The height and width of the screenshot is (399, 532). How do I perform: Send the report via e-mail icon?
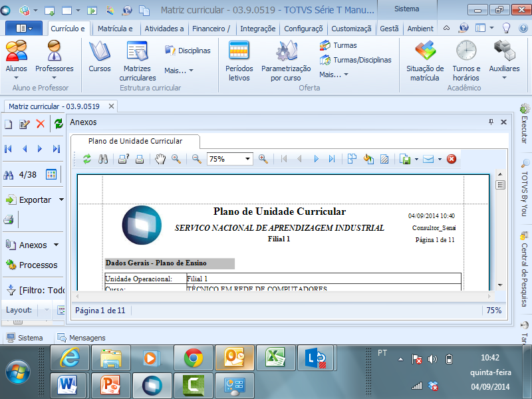(x=428, y=159)
